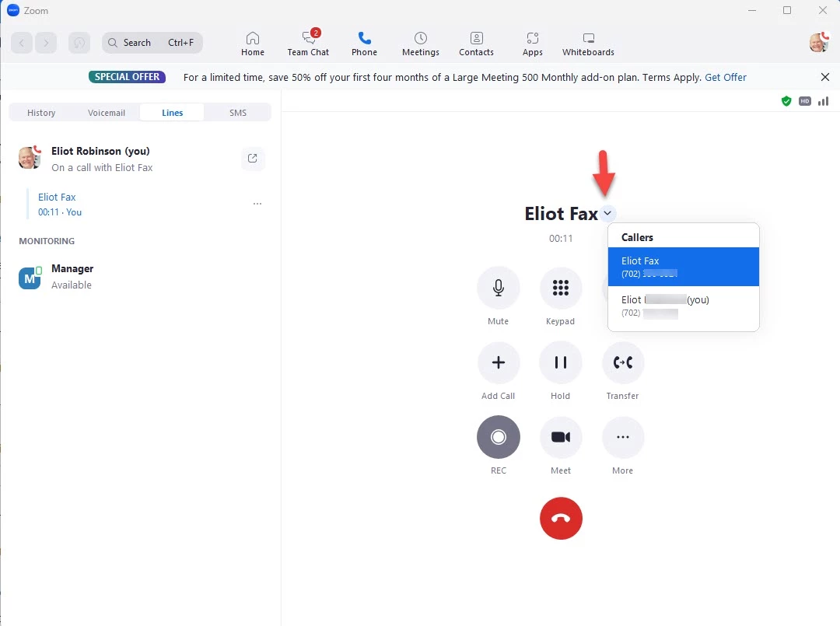Minimize the Zoom window
The image size is (840, 626).
coord(752,10)
